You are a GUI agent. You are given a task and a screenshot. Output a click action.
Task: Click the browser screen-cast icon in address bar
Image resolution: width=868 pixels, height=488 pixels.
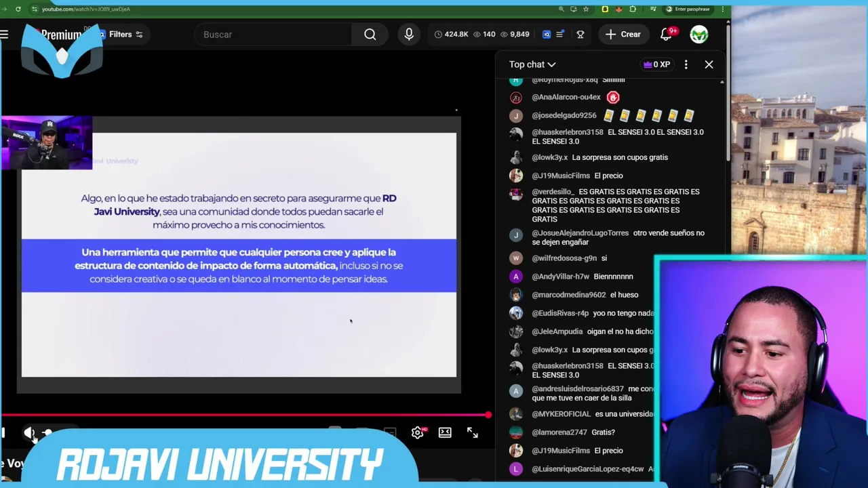[574, 9]
